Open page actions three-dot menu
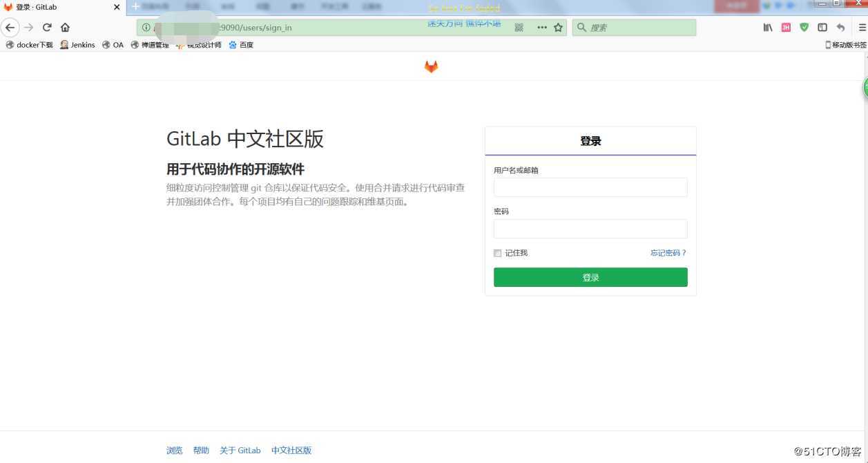The height and width of the screenshot is (463, 868). pyautogui.click(x=542, y=28)
